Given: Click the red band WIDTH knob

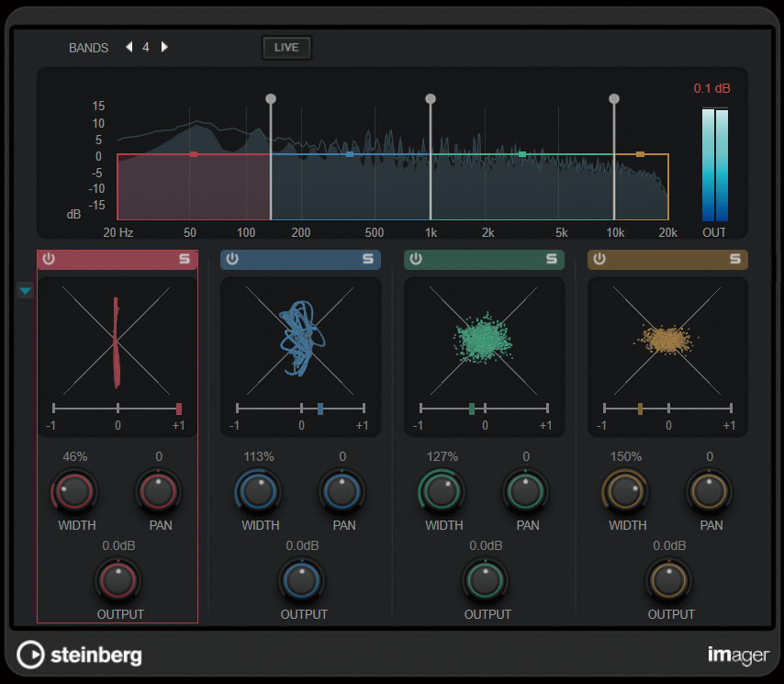Looking at the screenshot, I should pos(74,490).
